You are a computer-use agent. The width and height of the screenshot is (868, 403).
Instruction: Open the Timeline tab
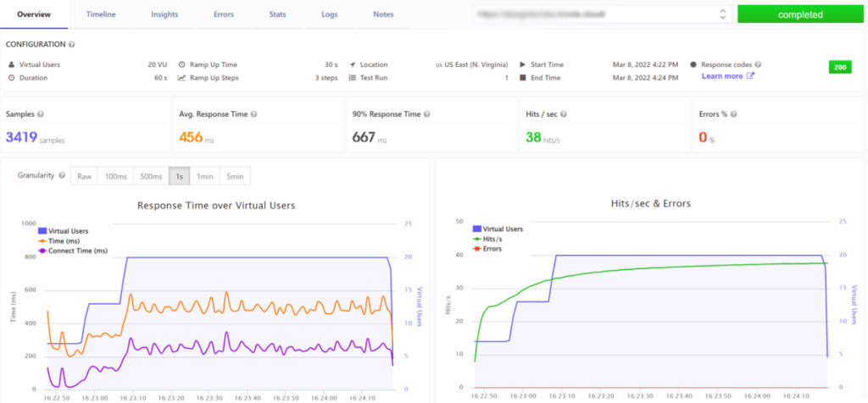pos(101,14)
